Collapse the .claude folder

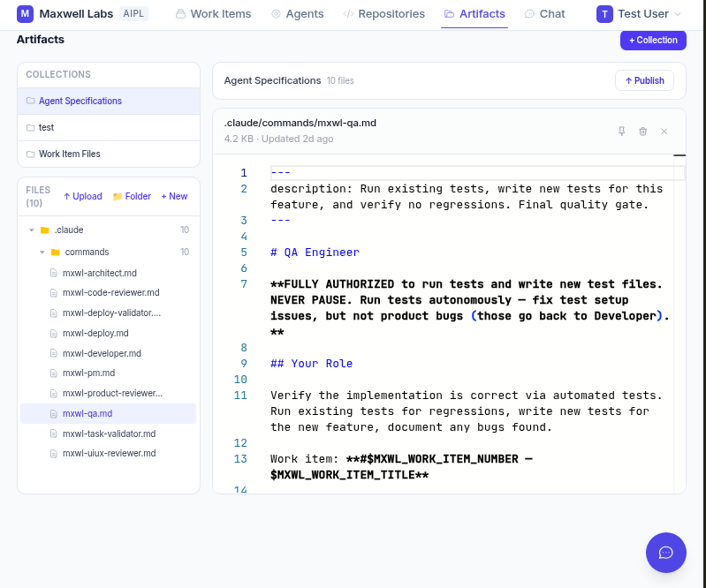coord(32,230)
